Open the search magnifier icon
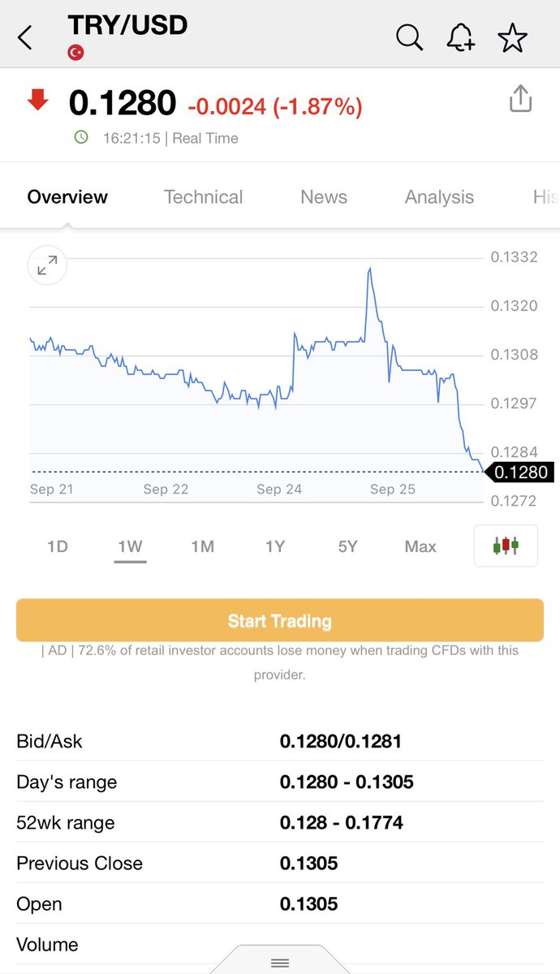The height and width of the screenshot is (974, 560). coord(409,37)
